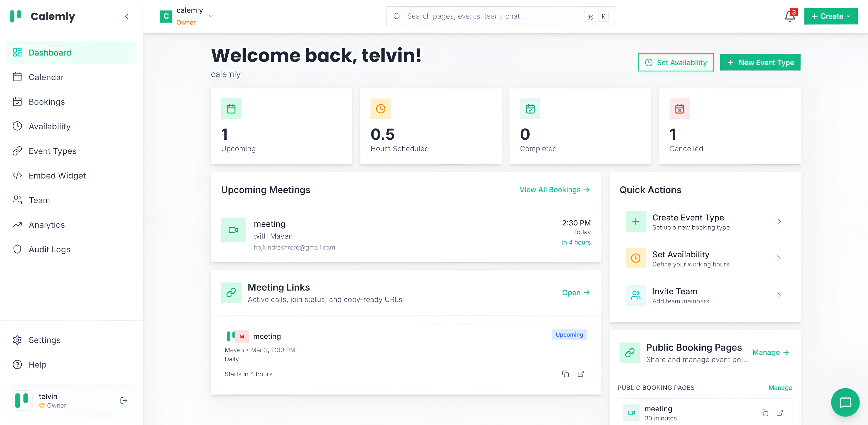Expand the calemly workspace switcher dropdown
This screenshot has width=868, height=425.
point(211,16)
